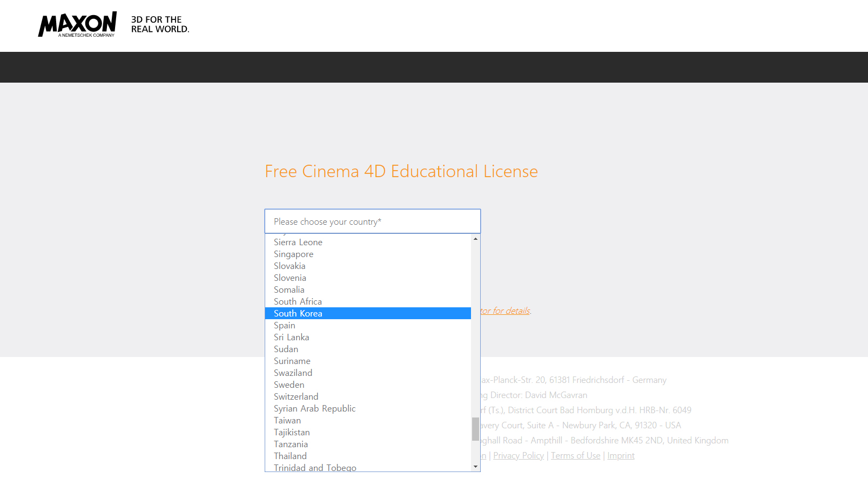This screenshot has height=485, width=868.
Task: Open the country selection dropdown field
Action: coord(373,221)
